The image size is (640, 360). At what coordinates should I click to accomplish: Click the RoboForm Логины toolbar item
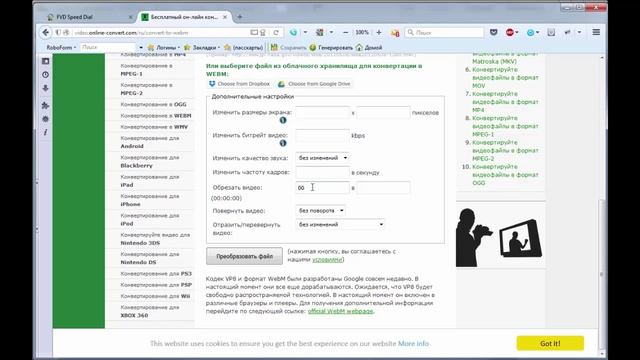click(x=163, y=47)
